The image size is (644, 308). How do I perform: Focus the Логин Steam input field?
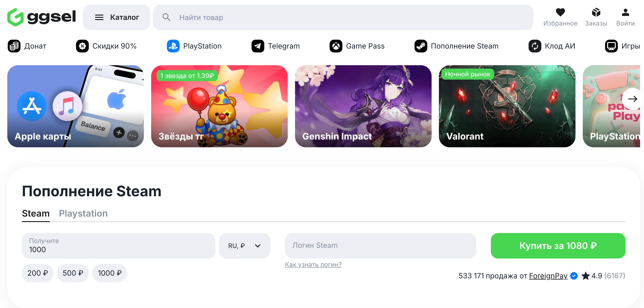point(380,246)
